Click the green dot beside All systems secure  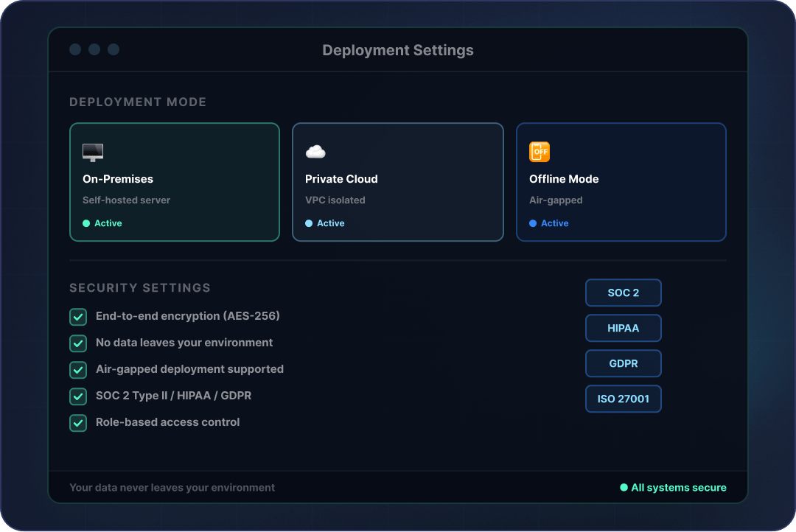click(x=624, y=487)
